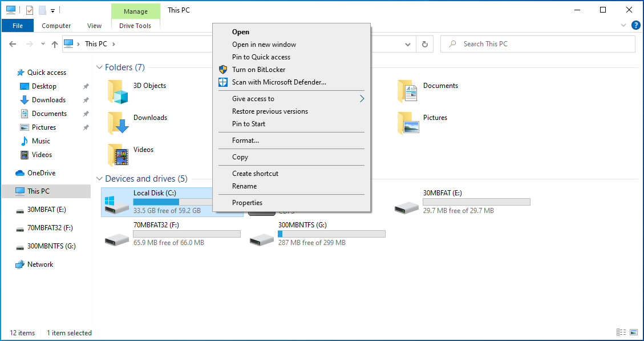644x341 pixels.
Task: Select Local Disk (C:) drive icon
Action: (116, 204)
